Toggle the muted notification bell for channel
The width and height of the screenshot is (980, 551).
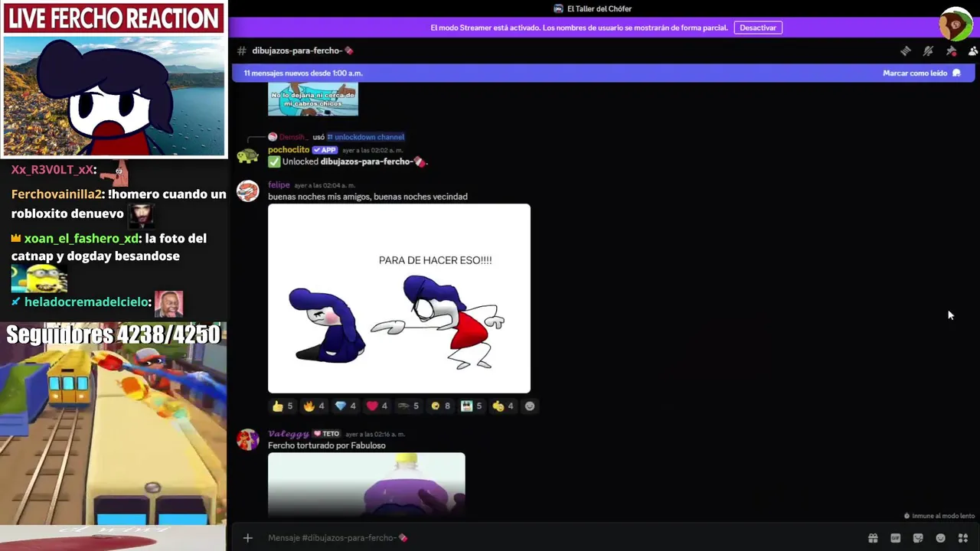(928, 51)
